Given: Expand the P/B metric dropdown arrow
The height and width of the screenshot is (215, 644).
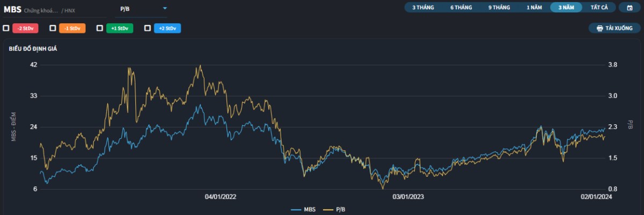Looking at the screenshot, I should pos(165,9).
